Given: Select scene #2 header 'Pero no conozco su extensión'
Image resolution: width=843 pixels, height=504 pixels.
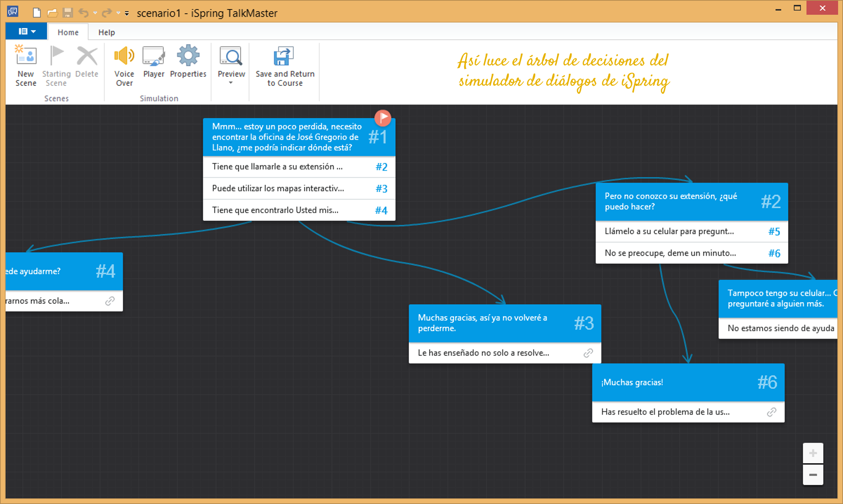Looking at the screenshot, I should [692, 201].
